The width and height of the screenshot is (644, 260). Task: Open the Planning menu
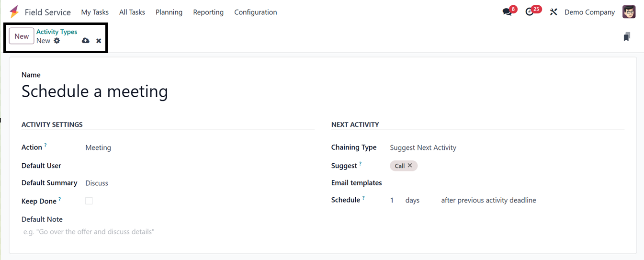169,12
